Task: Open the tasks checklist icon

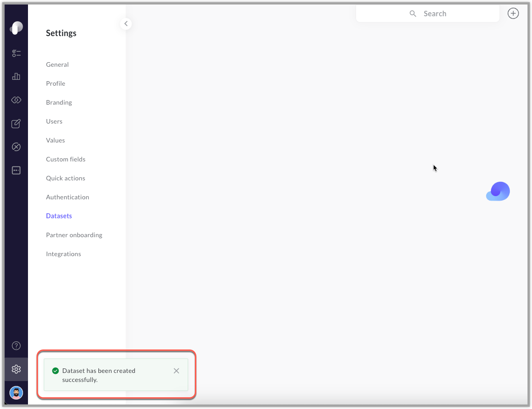Action: (x=16, y=53)
